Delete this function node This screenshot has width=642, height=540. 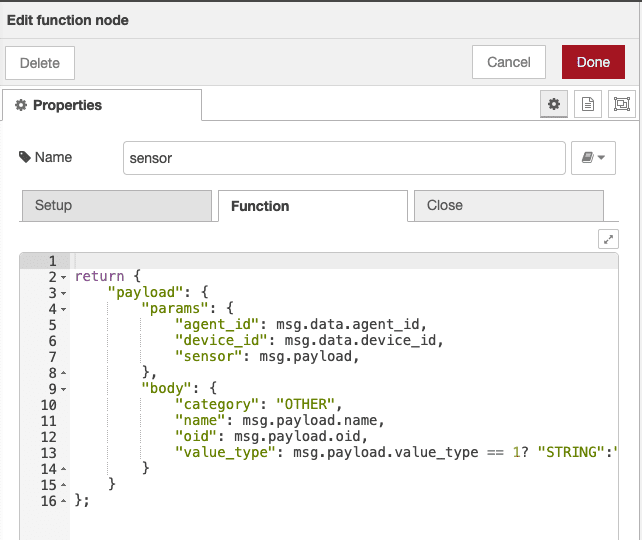40,63
